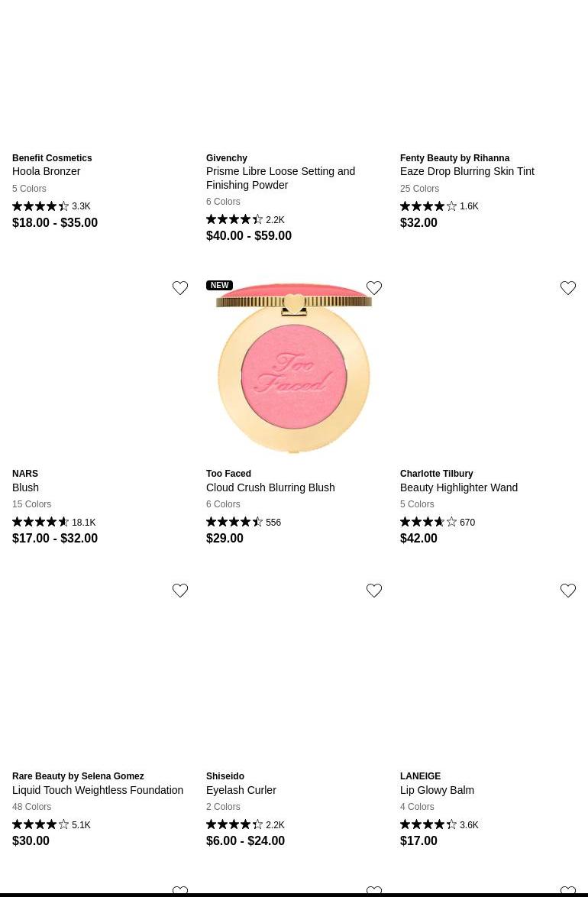View star rating for NARS Blush
The image size is (588, 897).
coord(40,522)
